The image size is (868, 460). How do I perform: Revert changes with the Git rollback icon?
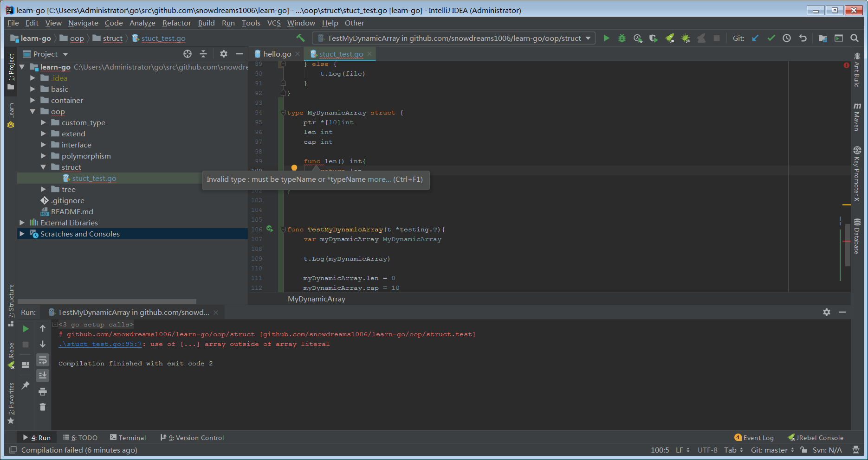click(803, 38)
